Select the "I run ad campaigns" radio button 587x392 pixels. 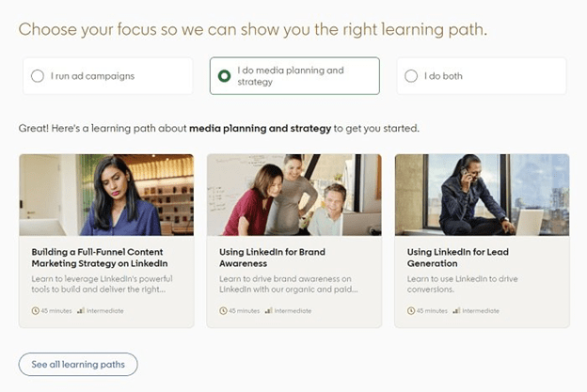pyautogui.click(x=37, y=76)
